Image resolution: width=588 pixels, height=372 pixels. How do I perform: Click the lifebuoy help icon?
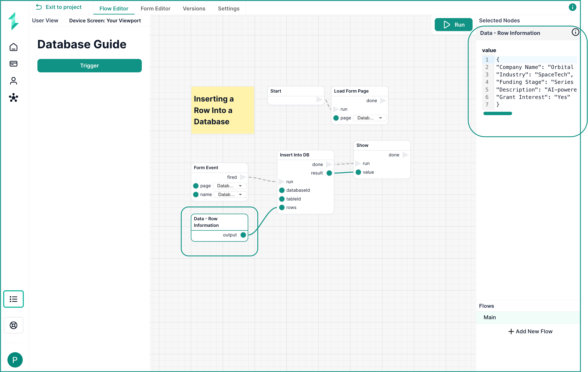click(13, 325)
